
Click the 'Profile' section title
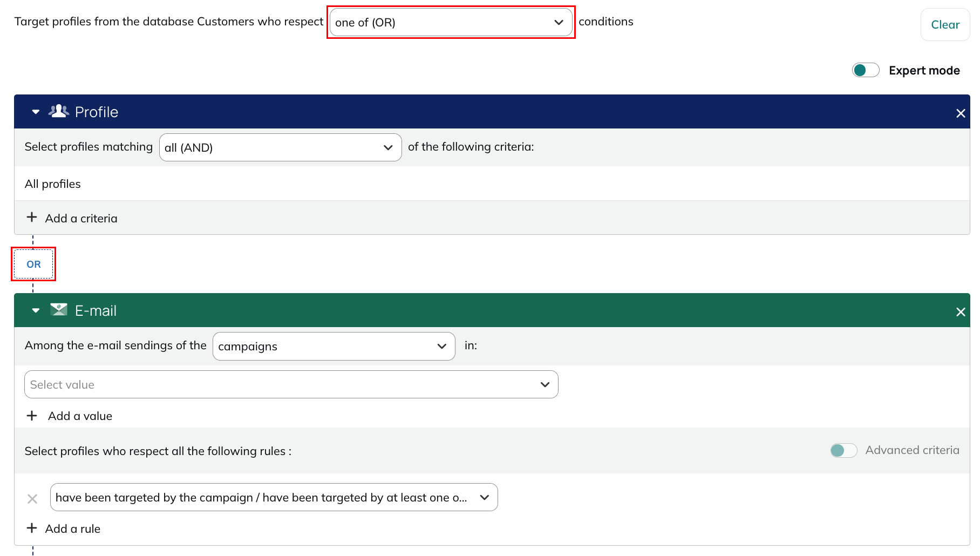(x=97, y=112)
